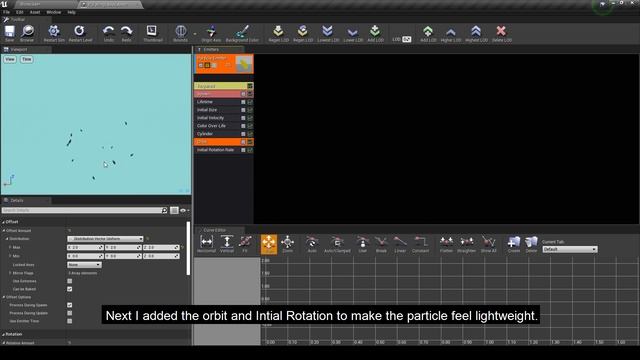Click the Lowest LOD icon

[x=327, y=32]
